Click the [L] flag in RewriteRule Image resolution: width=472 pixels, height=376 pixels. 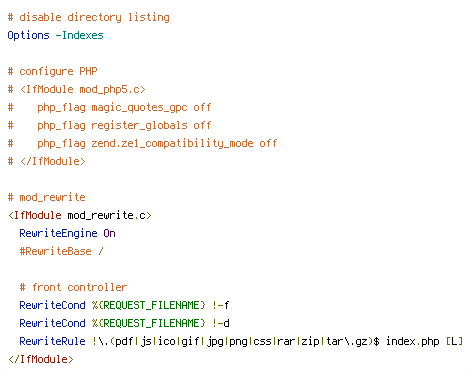pyautogui.click(x=455, y=341)
